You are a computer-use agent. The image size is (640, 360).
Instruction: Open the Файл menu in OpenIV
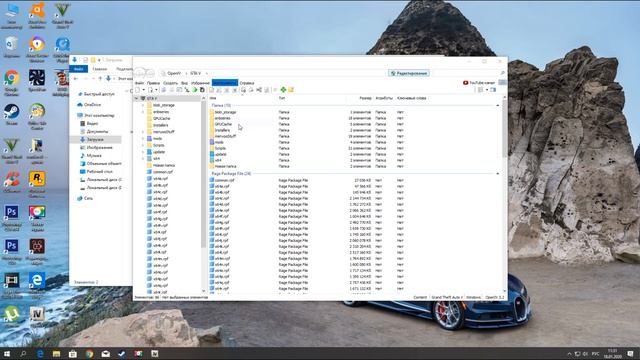pos(139,83)
